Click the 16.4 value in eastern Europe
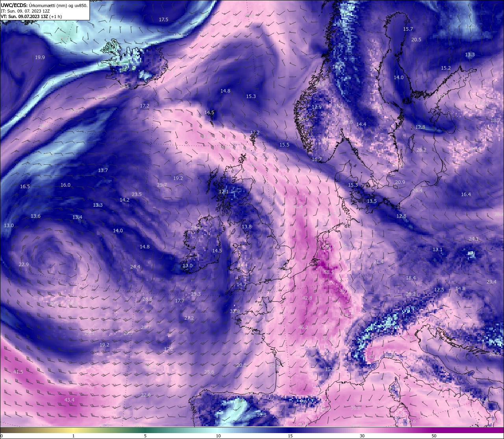 466,194
